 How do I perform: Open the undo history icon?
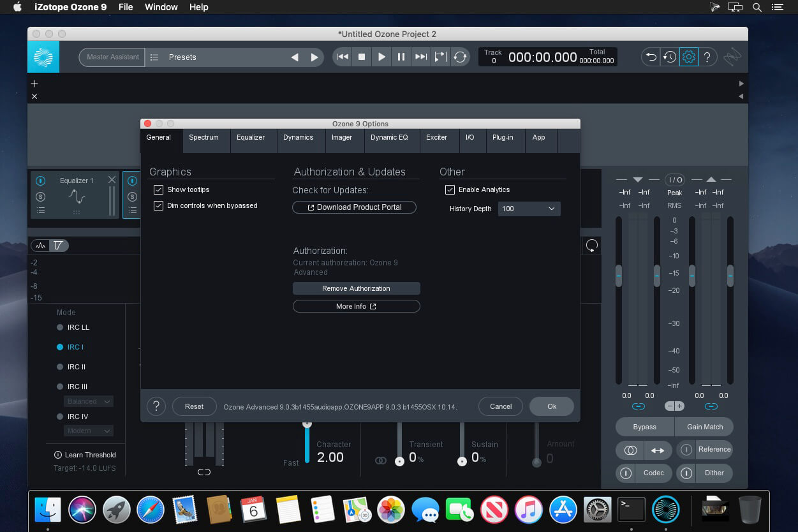point(670,57)
